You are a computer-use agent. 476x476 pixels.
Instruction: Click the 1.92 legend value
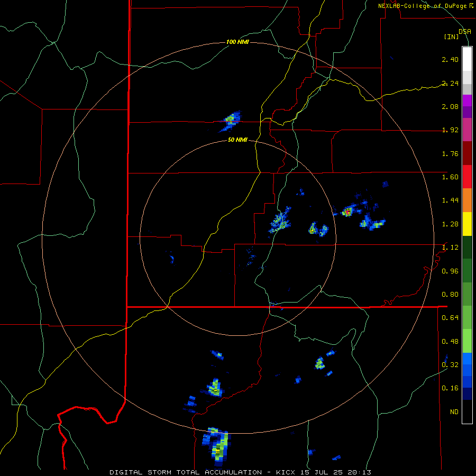pos(450,130)
